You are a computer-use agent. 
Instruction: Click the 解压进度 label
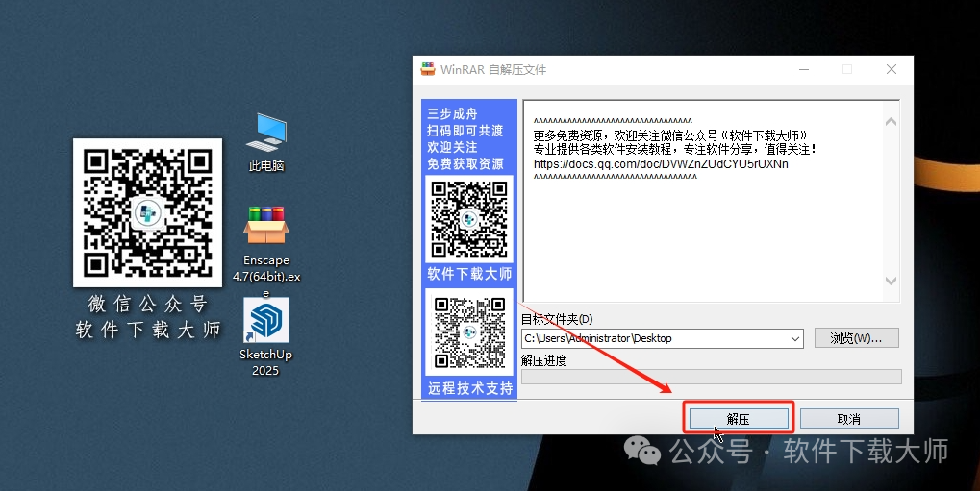543,360
